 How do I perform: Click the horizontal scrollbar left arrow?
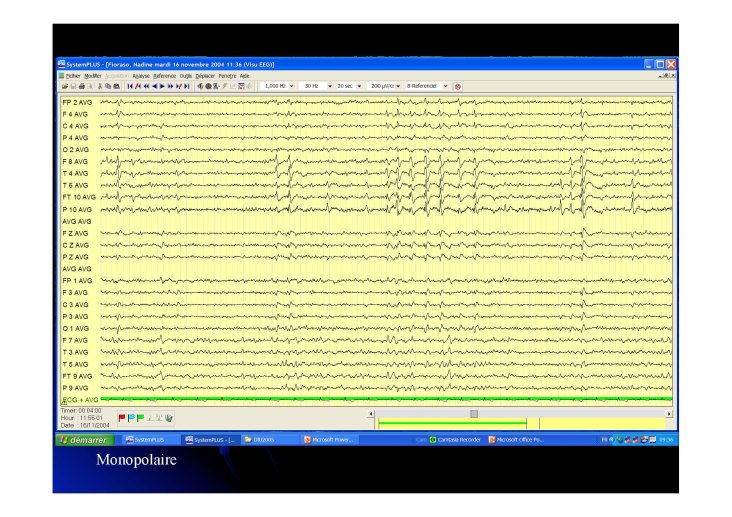[x=371, y=414]
